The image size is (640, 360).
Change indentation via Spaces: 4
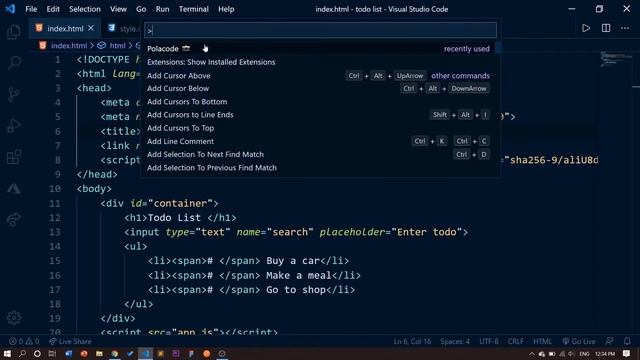click(x=455, y=341)
